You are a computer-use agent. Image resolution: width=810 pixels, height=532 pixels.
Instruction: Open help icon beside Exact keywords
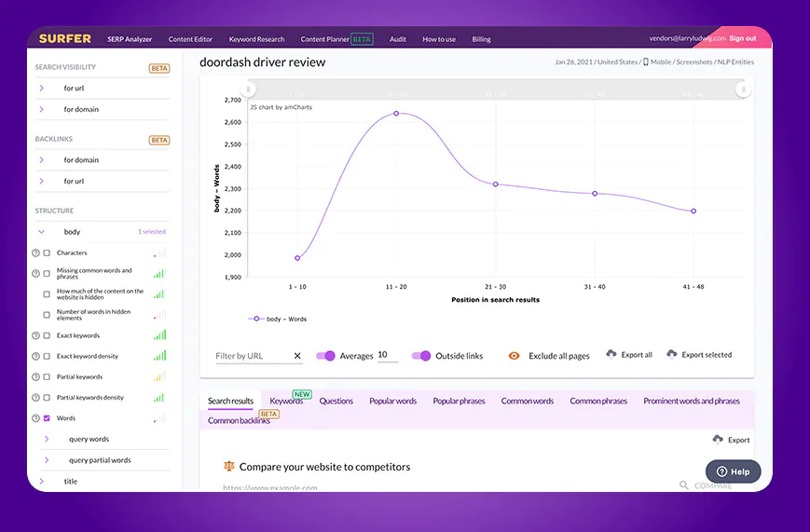click(35, 335)
